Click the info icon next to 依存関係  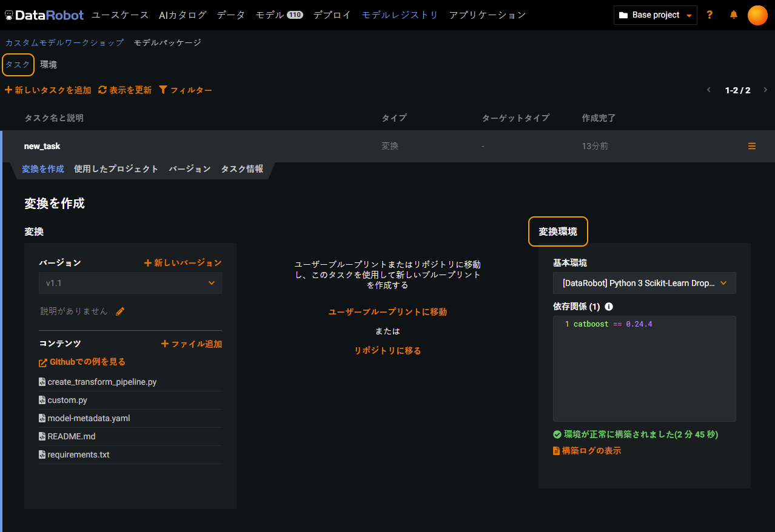[609, 307]
